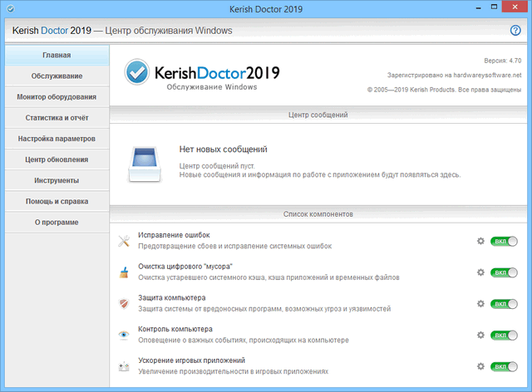Select Монитор оборудования in sidebar

click(x=57, y=97)
